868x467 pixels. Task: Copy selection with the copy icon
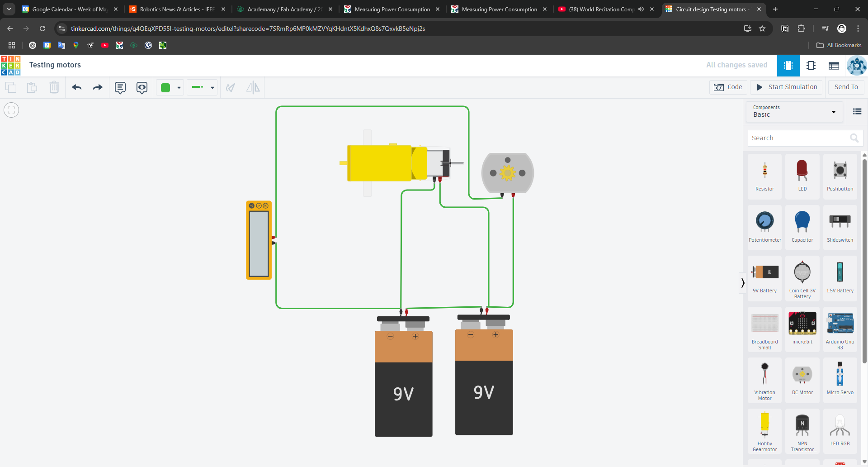tap(11, 87)
